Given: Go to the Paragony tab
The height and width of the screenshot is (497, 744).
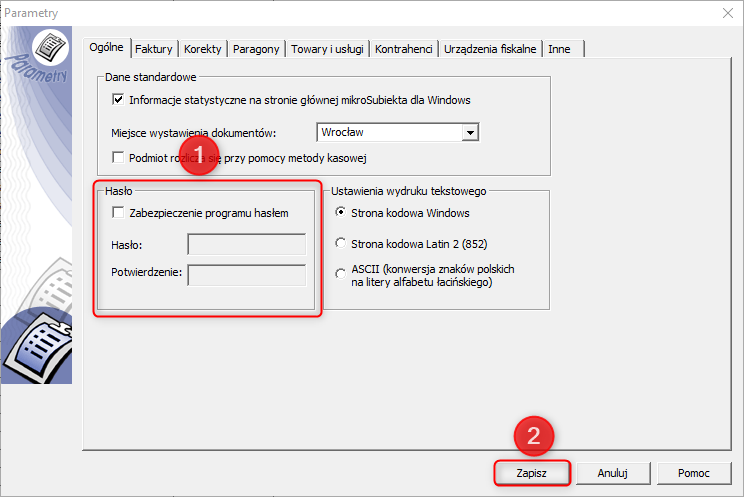Looking at the screenshot, I should [256, 49].
